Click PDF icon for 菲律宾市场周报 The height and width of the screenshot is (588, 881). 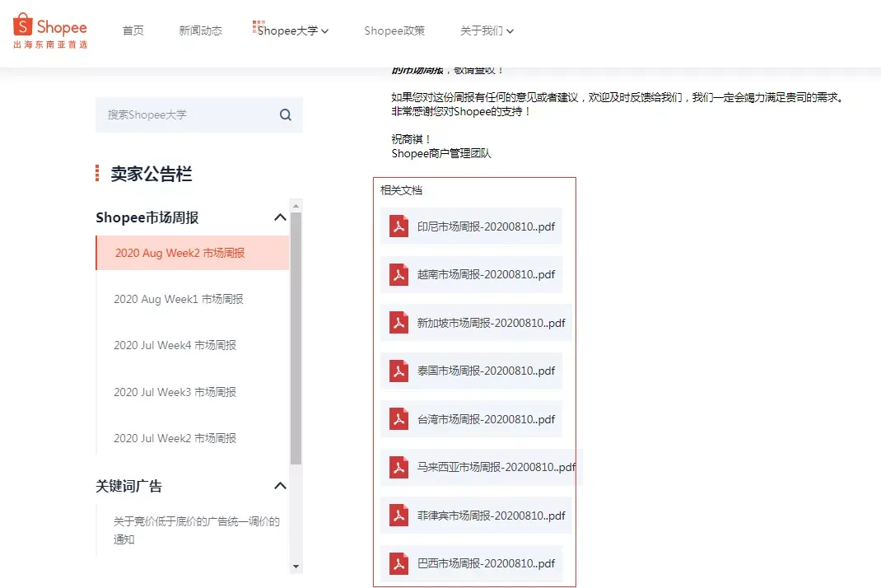[399, 516]
